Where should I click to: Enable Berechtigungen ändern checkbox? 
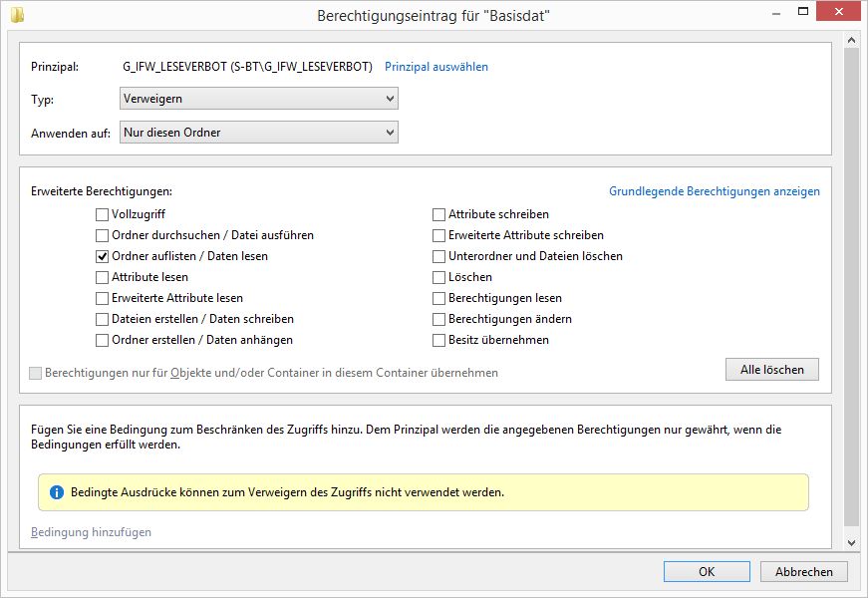pos(438,319)
